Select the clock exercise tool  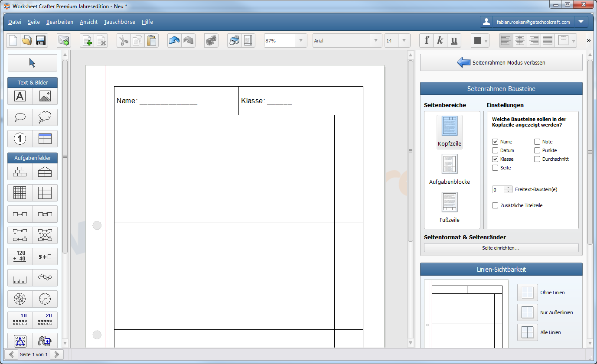click(x=45, y=299)
